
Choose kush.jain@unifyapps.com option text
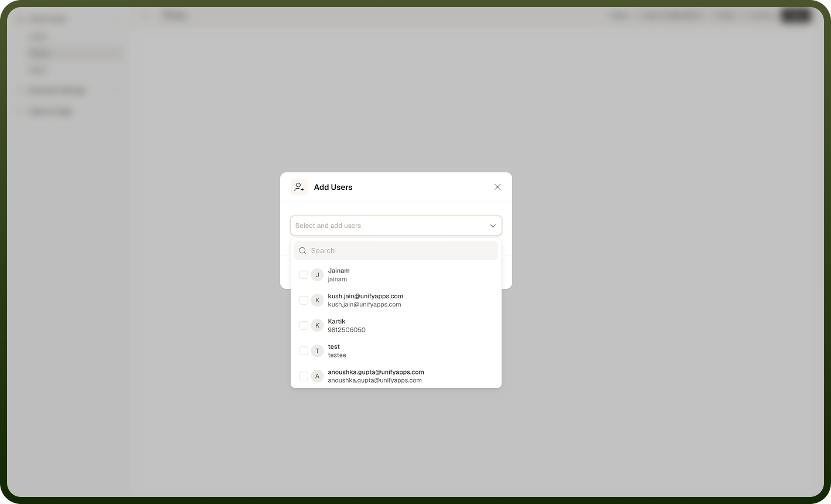[x=366, y=296]
